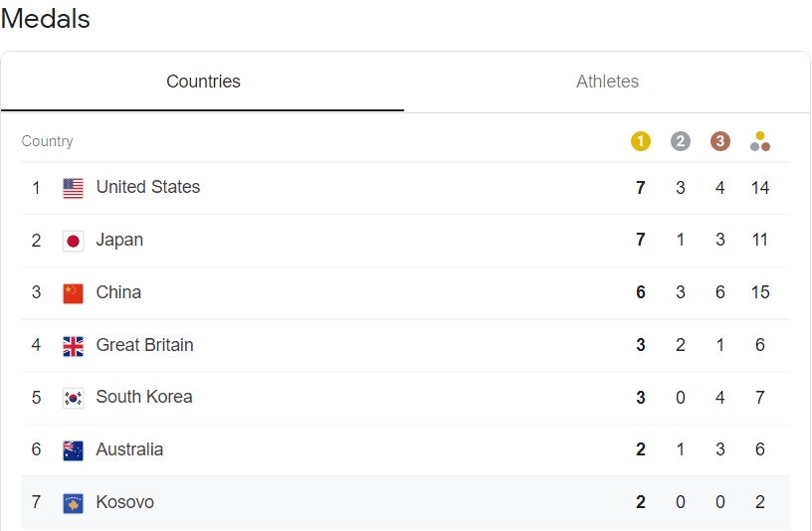Viewport: 812px width, 531px height.
Task: Select the China country name
Action: 118,292
